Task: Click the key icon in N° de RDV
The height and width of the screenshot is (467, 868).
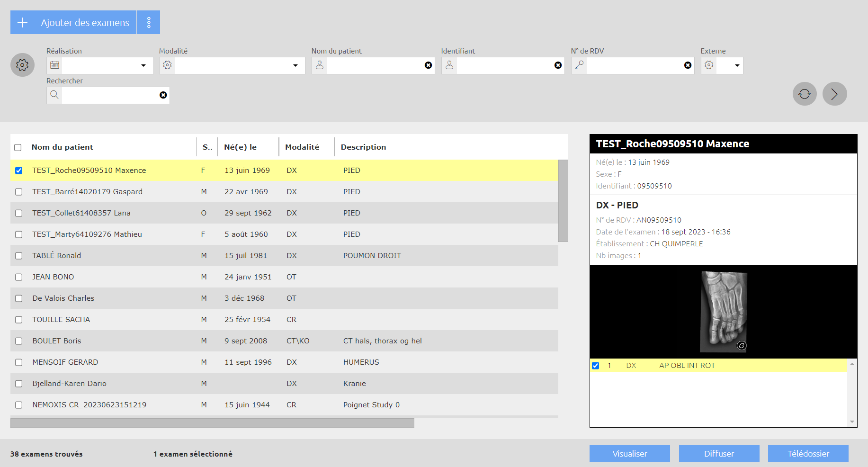Action: (x=579, y=65)
